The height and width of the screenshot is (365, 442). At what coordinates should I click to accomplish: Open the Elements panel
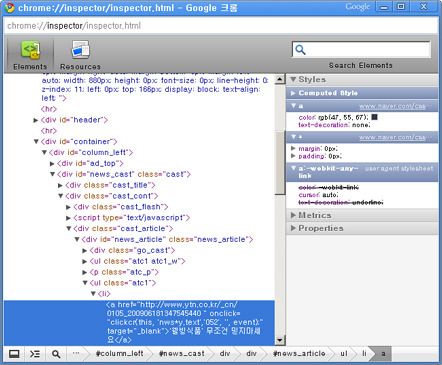[x=30, y=54]
